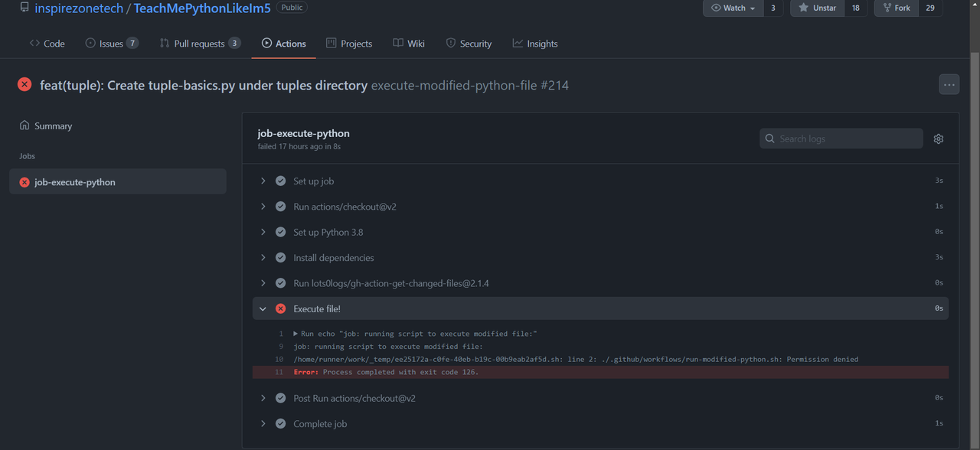Click the failed X icon for Execute file!
Image resolution: width=980 pixels, height=450 pixels.
[280, 308]
